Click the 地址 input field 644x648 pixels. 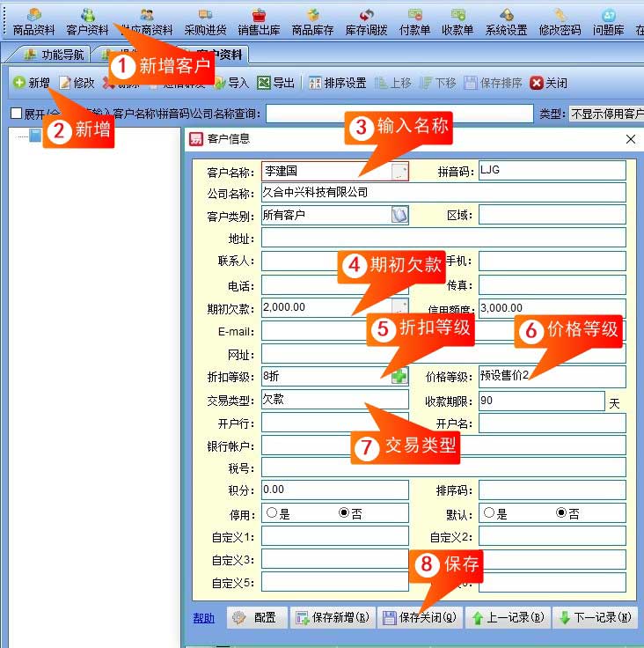click(443, 238)
